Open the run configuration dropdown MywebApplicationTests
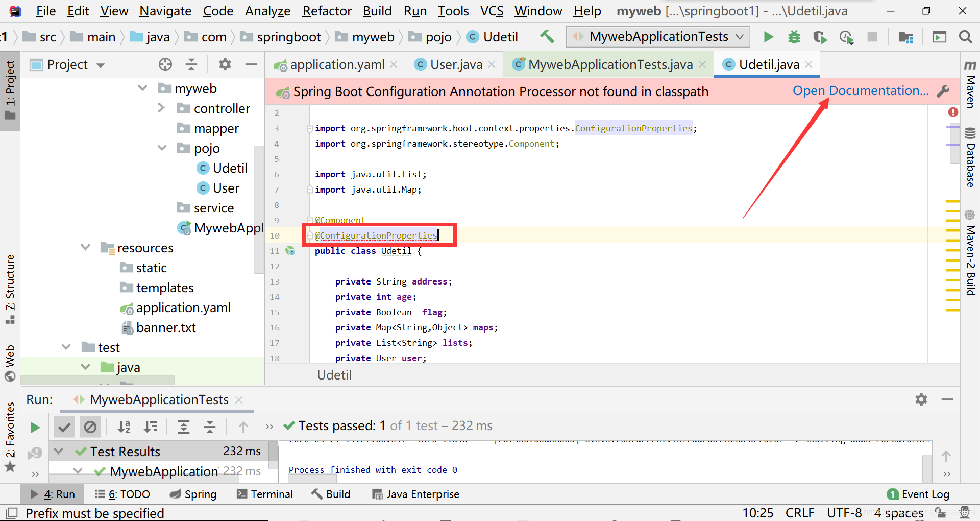 pyautogui.click(x=658, y=37)
